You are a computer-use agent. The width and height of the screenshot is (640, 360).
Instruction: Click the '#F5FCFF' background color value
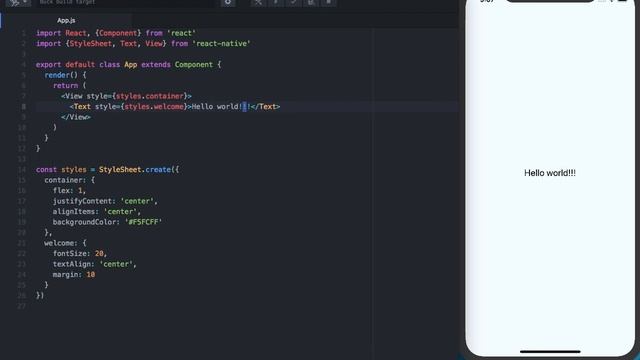pos(143,222)
